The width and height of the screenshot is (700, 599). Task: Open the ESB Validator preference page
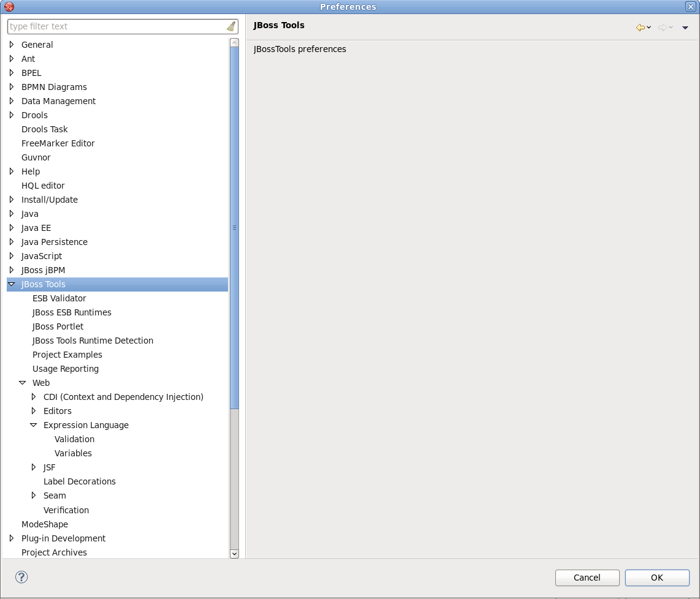tap(59, 298)
